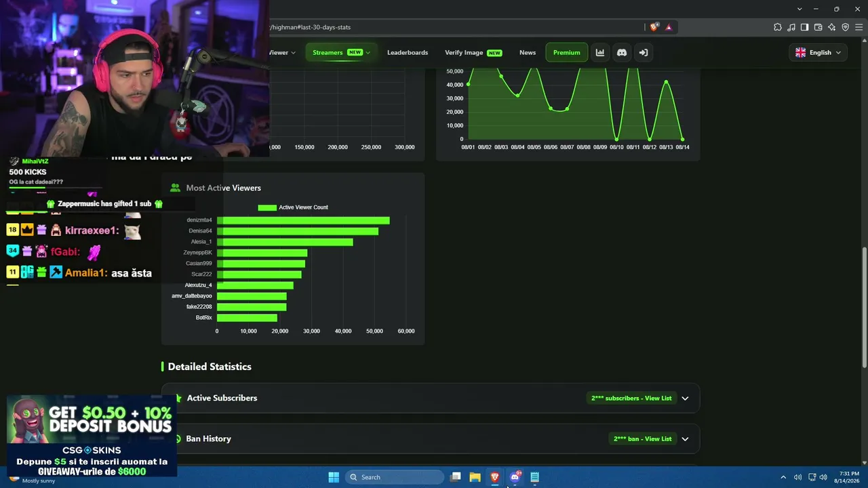Click the fGabi chat username

pyautogui.click(x=65, y=251)
